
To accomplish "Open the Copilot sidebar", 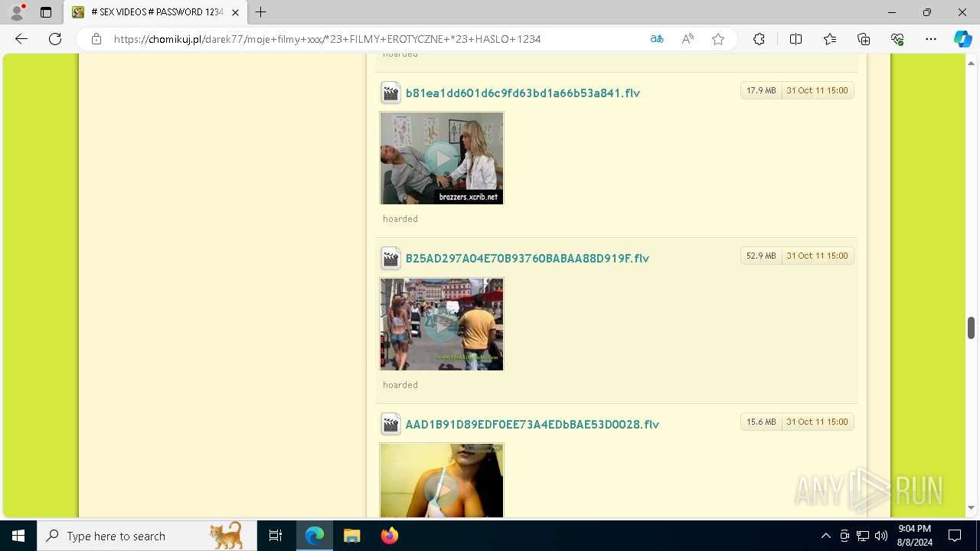I will click(x=962, y=39).
